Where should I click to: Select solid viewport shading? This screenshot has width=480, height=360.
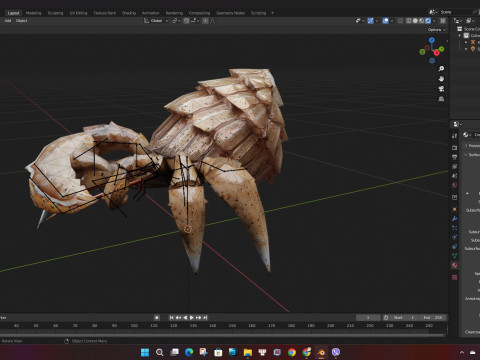point(415,21)
